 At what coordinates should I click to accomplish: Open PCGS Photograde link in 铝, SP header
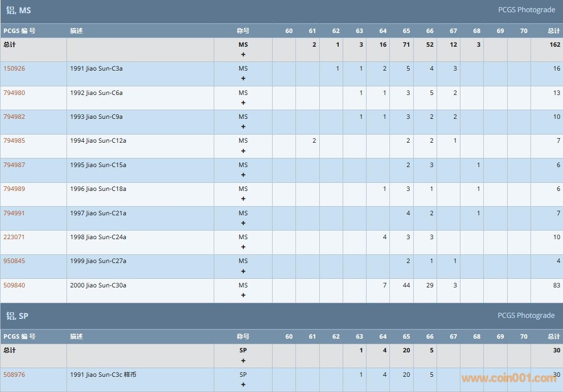526,315
